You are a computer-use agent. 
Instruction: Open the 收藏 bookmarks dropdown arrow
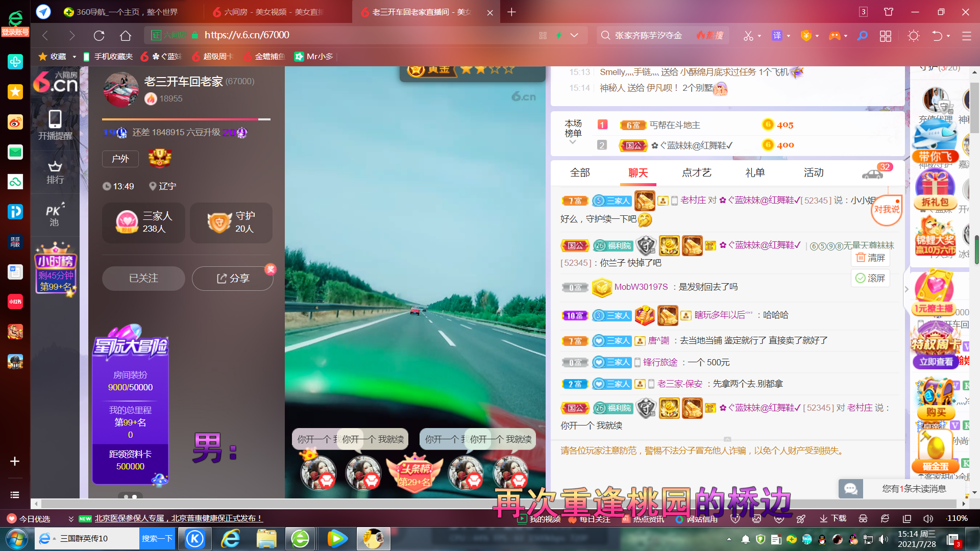75,57
